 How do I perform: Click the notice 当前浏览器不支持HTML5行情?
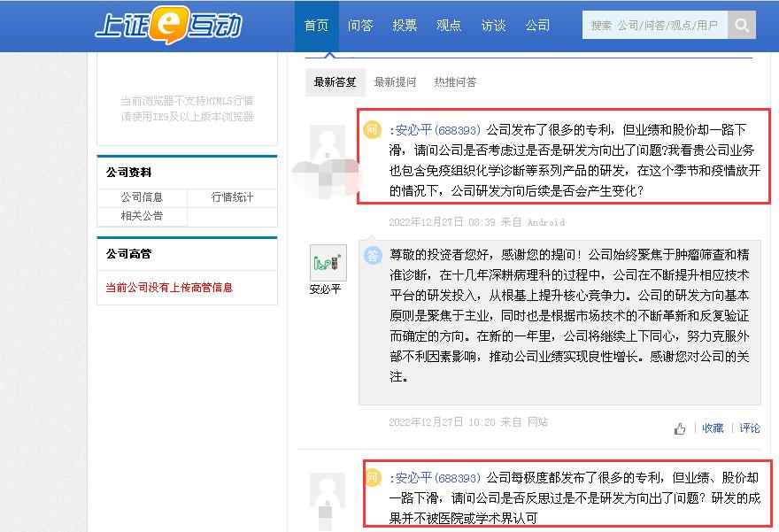tap(188, 101)
